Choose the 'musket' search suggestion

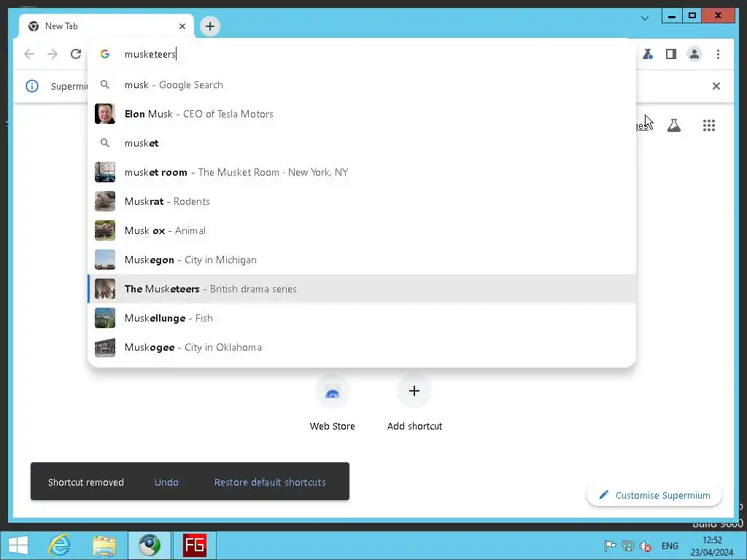[362, 143]
